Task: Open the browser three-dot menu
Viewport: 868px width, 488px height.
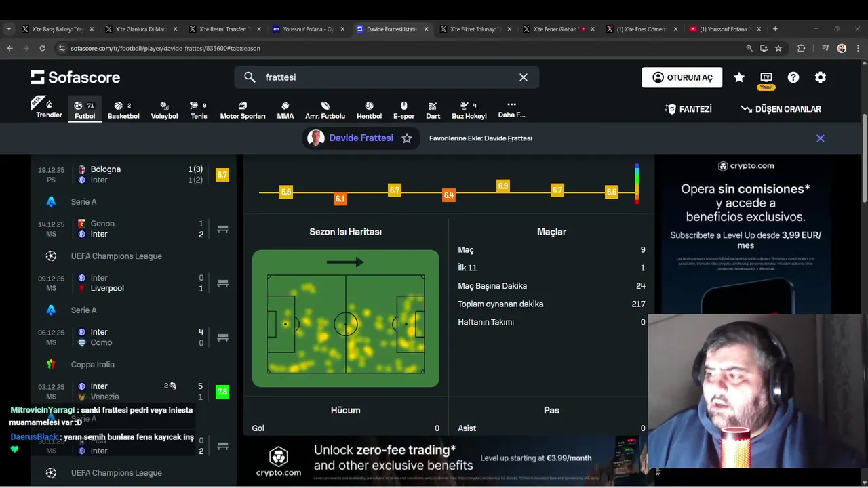Action: coord(858,48)
